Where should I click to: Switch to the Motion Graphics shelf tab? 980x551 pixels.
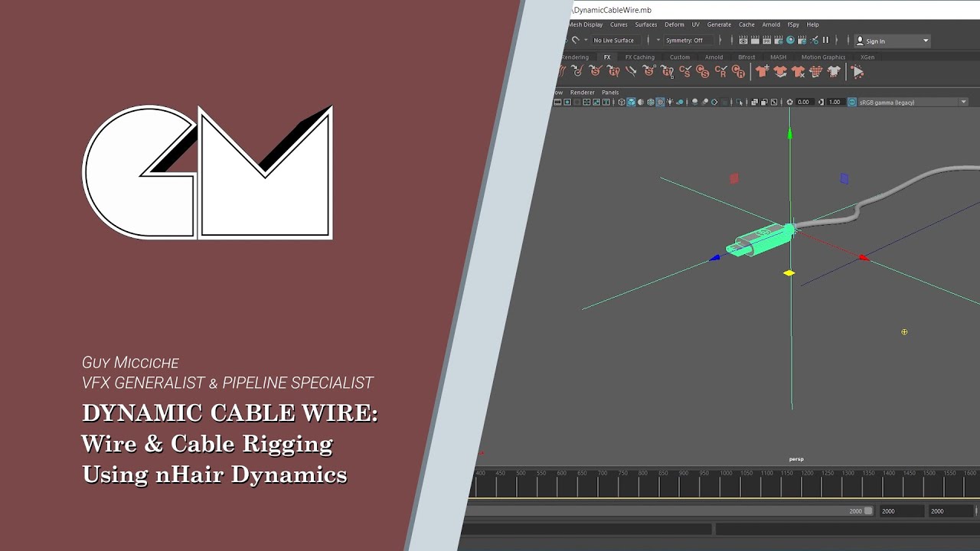click(823, 57)
